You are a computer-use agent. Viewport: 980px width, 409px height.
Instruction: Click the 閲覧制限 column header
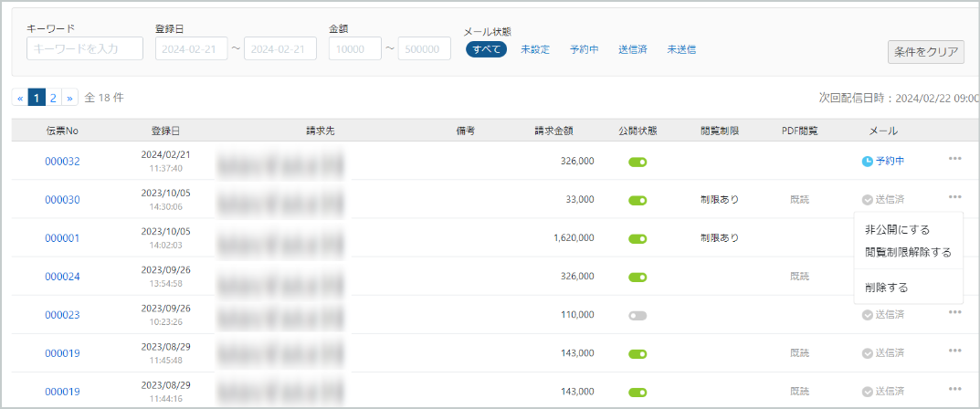coord(720,131)
